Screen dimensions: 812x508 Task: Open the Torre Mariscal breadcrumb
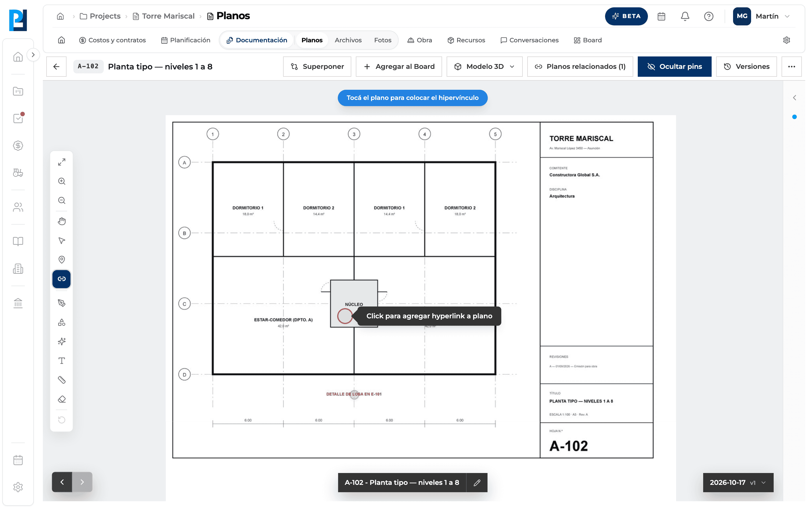pos(164,16)
